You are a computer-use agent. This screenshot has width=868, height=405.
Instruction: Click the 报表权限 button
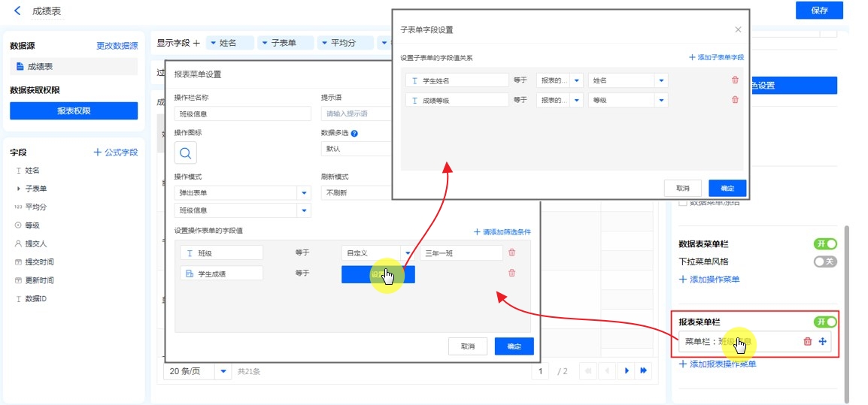pyautogui.click(x=74, y=111)
